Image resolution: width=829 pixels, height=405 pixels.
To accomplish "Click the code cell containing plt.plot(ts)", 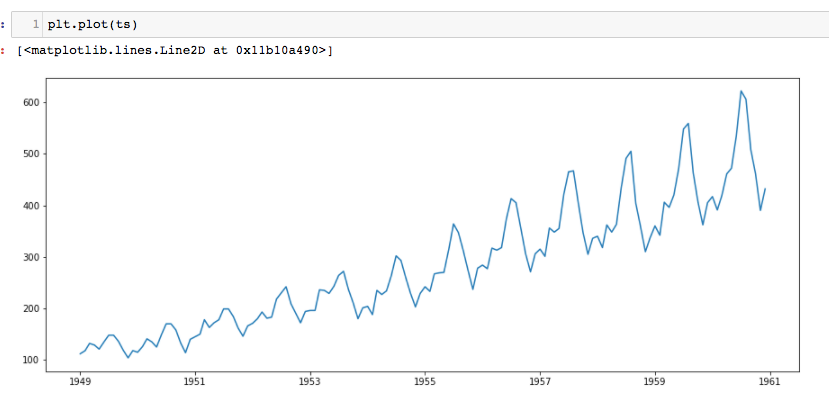I will [x=420, y=25].
